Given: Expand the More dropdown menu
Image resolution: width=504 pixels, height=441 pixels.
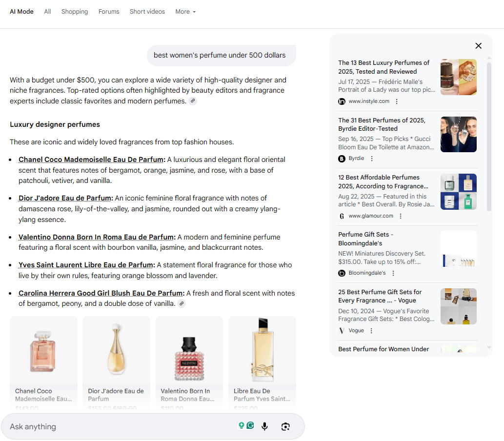Looking at the screenshot, I should pyautogui.click(x=185, y=12).
